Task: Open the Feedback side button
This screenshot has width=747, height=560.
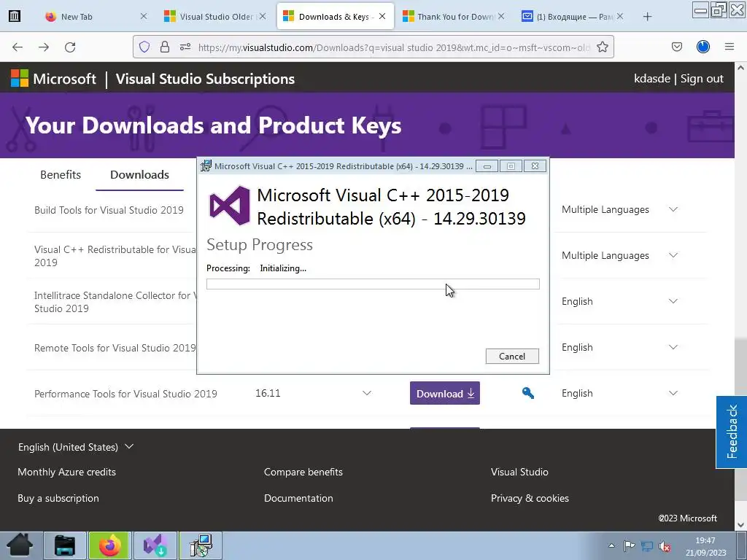Action: 731,432
